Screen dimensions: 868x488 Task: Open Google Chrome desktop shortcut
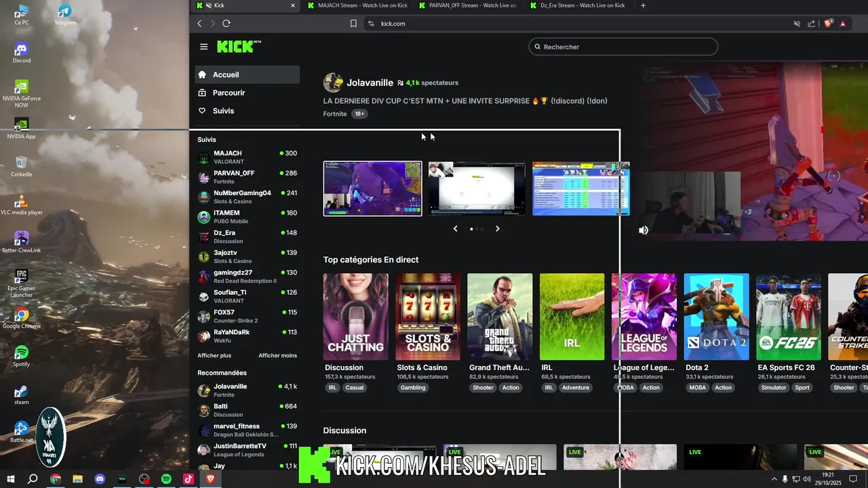22,318
